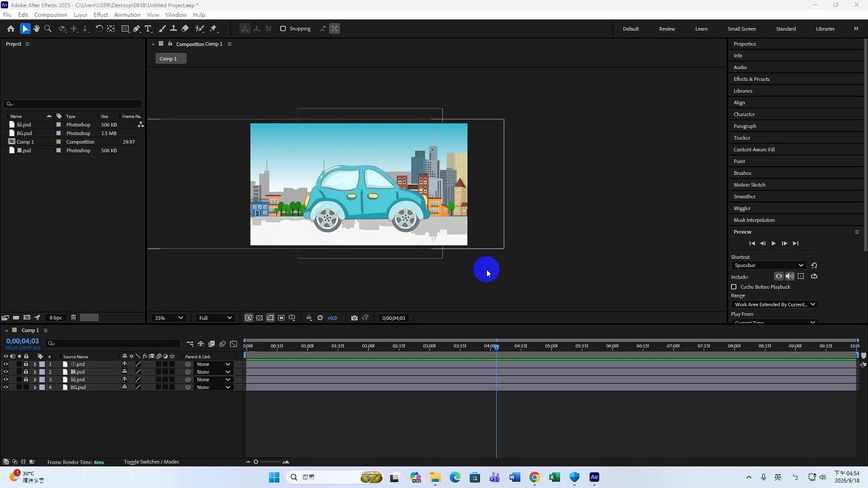Adjust the exposure value +0.0

click(x=332, y=318)
